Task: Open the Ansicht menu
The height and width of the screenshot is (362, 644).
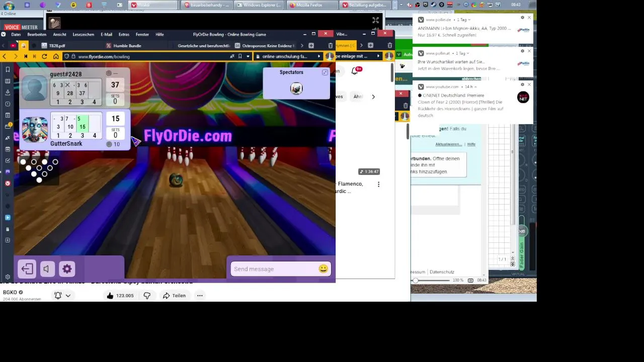Action: [59, 34]
